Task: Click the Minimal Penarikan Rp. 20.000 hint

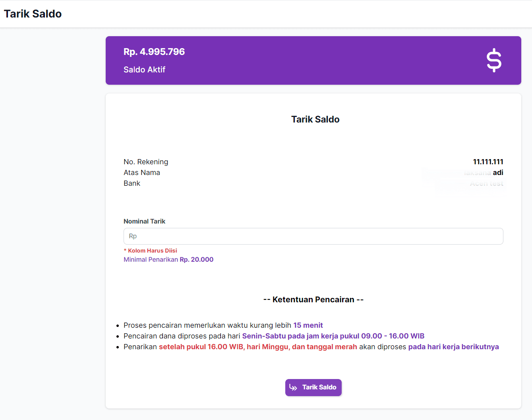Action: tap(168, 259)
